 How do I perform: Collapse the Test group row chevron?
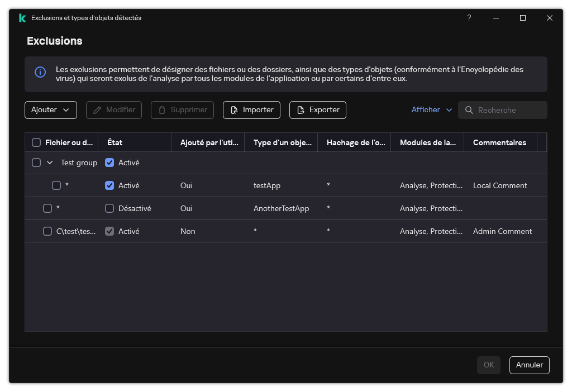[x=50, y=162]
